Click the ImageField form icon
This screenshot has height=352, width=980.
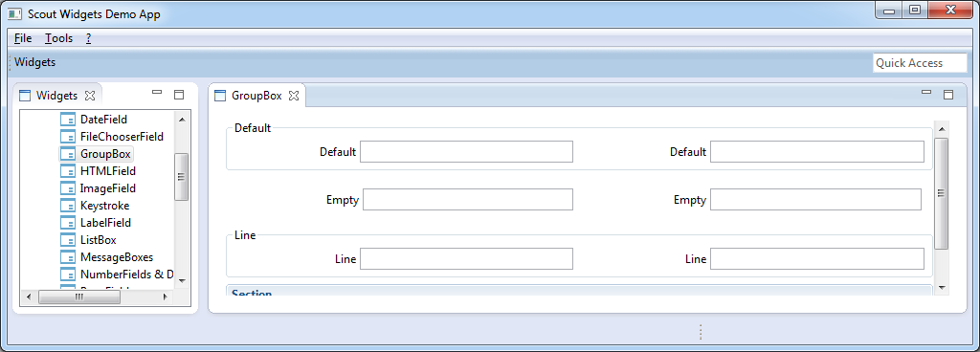pos(68,187)
